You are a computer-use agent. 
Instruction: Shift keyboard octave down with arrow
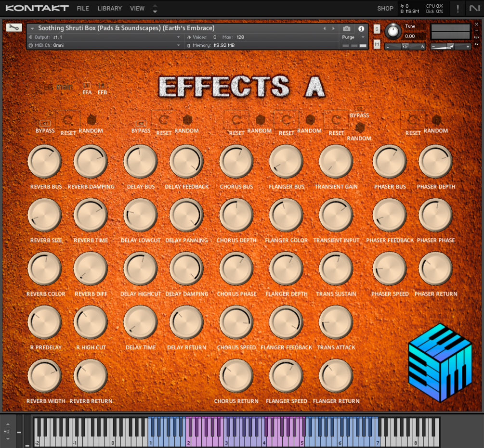pyautogui.click(x=8, y=439)
